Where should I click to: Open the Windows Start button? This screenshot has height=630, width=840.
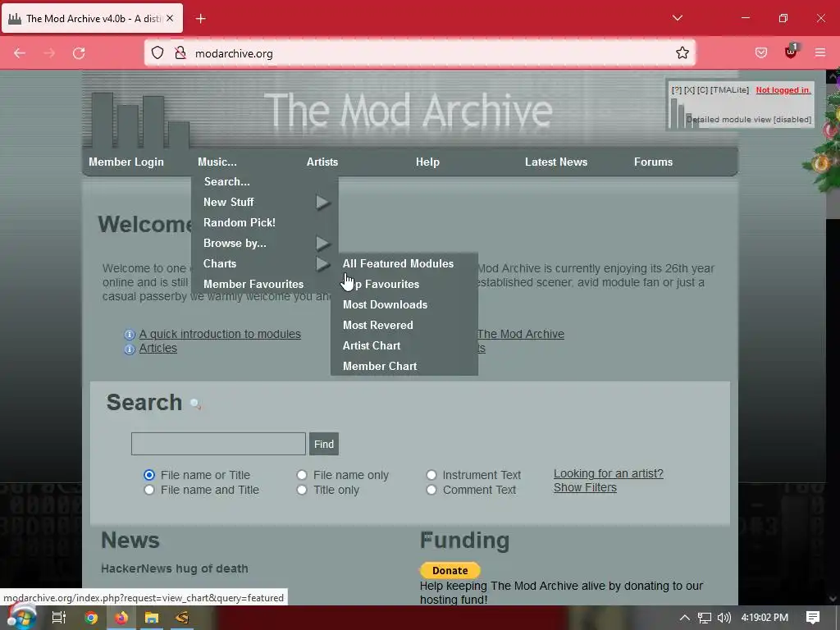coord(21,617)
